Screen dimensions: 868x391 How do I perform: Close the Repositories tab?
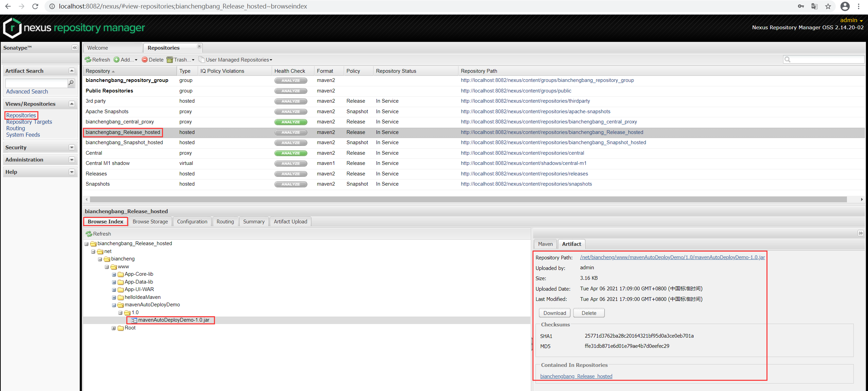199,46
